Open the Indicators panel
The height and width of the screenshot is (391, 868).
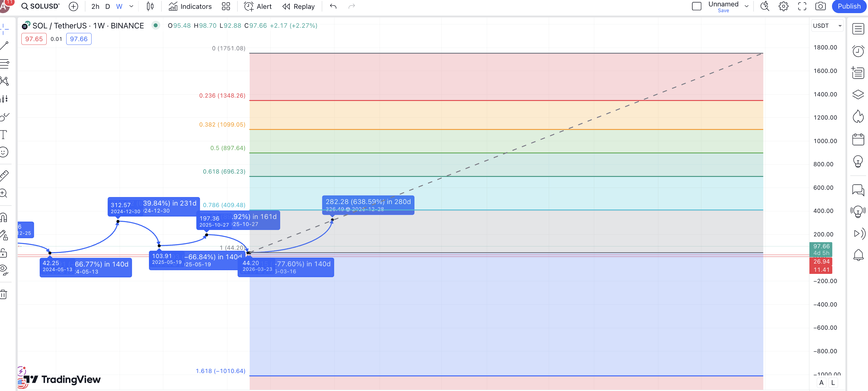(x=190, y=6)
